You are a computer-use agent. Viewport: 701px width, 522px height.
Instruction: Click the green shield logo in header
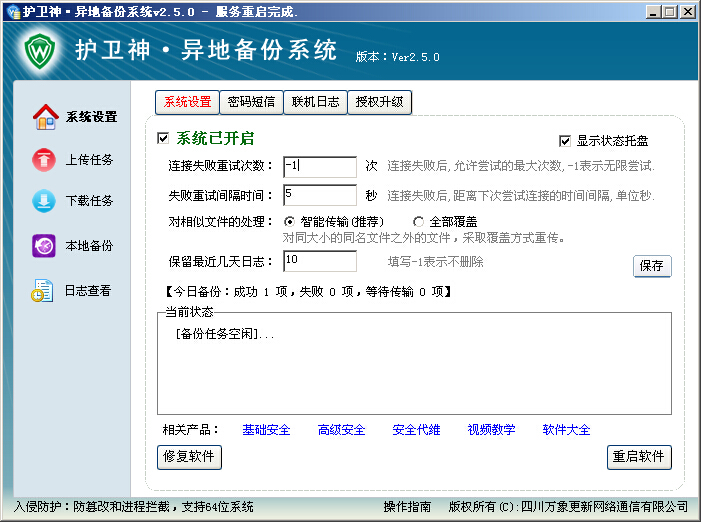tap(38, 49)
